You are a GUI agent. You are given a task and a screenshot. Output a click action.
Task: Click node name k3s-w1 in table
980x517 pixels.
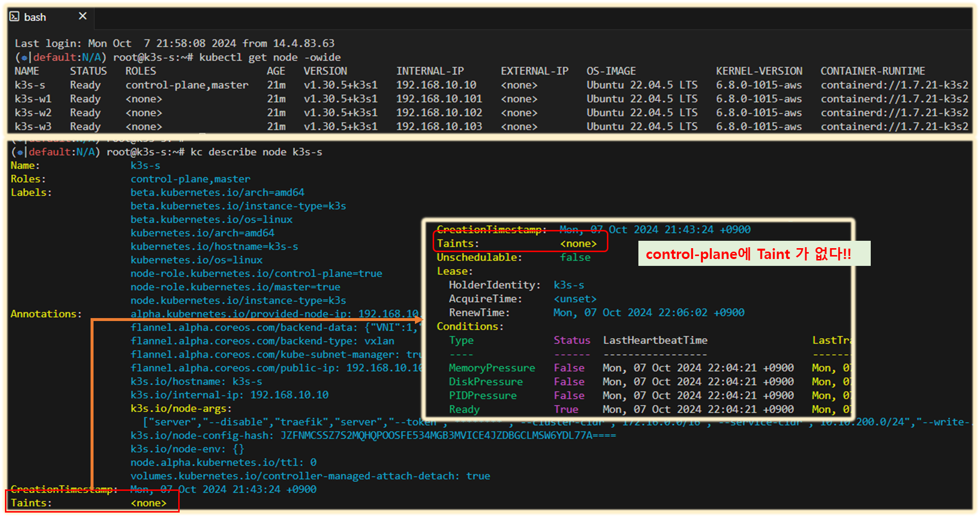click(x=33, y=99)
